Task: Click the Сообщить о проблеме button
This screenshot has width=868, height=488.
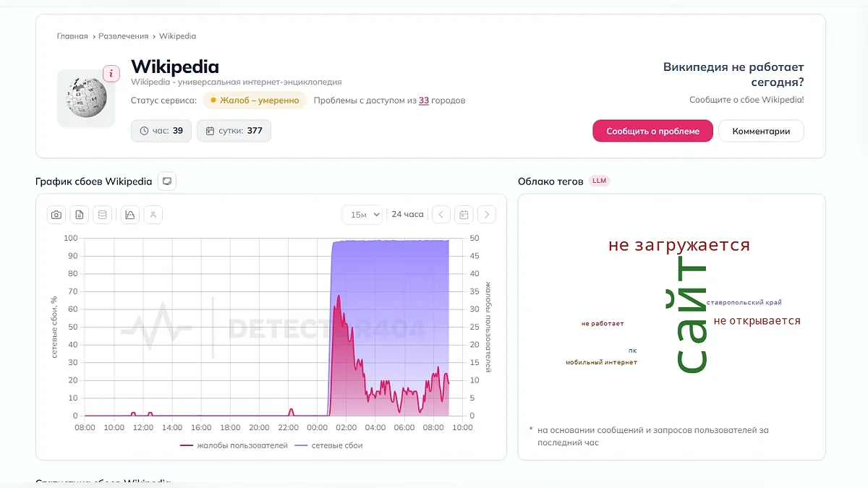Action: coord(653,131)
